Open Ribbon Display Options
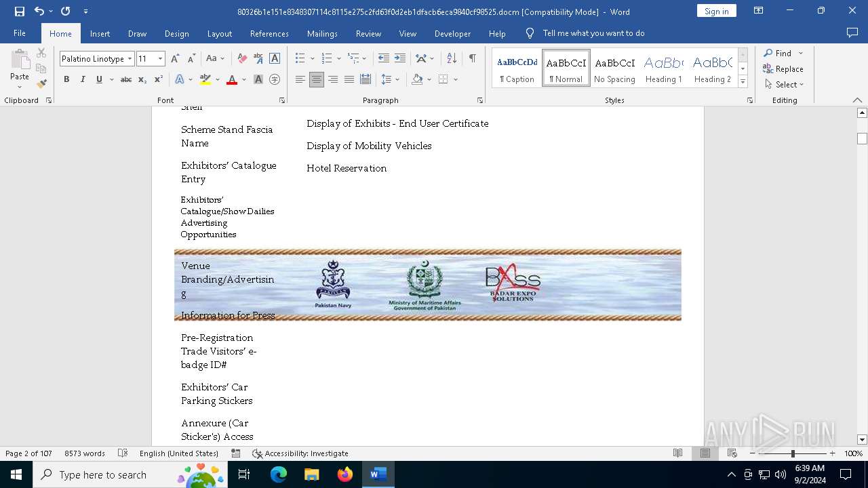 coord(759,11)
